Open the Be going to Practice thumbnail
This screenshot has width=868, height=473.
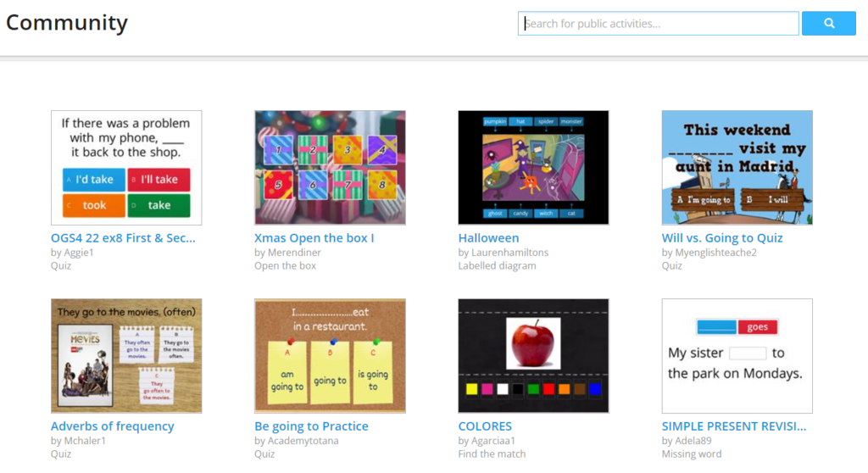pos(330,355)
